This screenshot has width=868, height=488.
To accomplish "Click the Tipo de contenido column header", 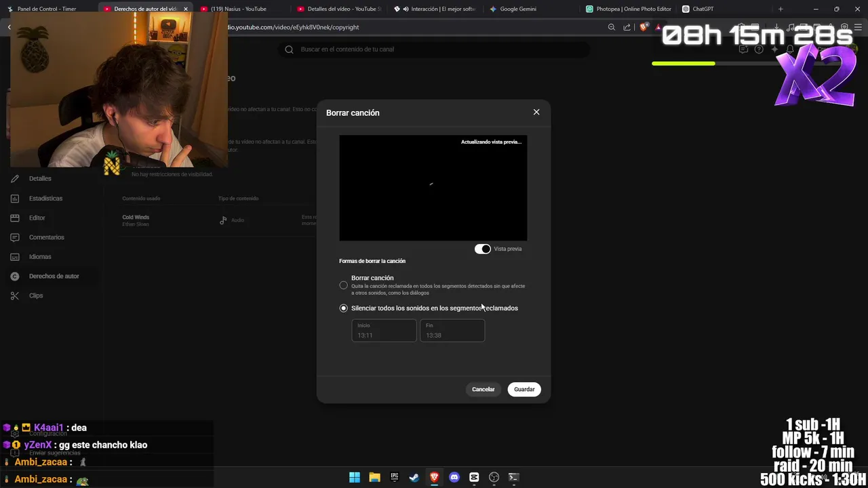I will click(x=238, y=199).
